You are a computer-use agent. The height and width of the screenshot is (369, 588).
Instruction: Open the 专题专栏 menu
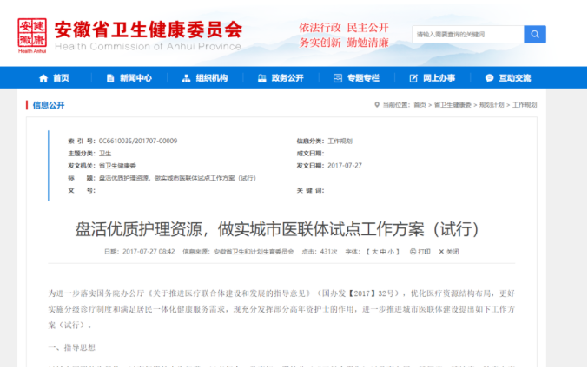(x=363, y=78)
